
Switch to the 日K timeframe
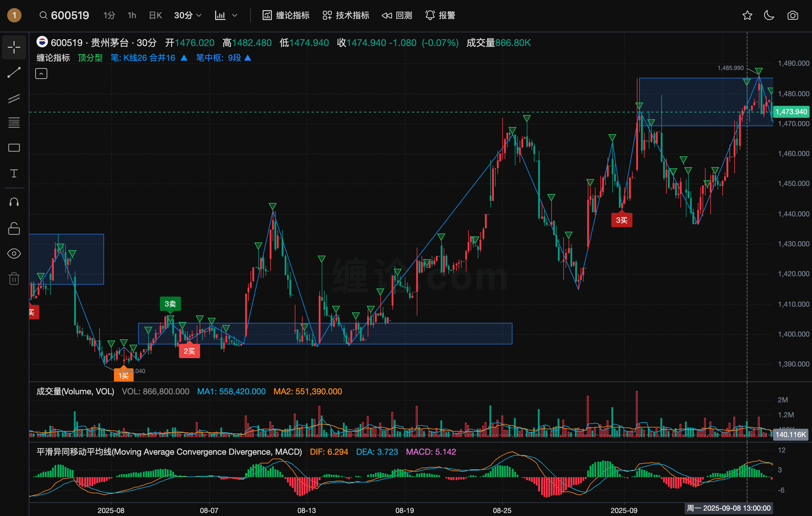pos(155,16)
